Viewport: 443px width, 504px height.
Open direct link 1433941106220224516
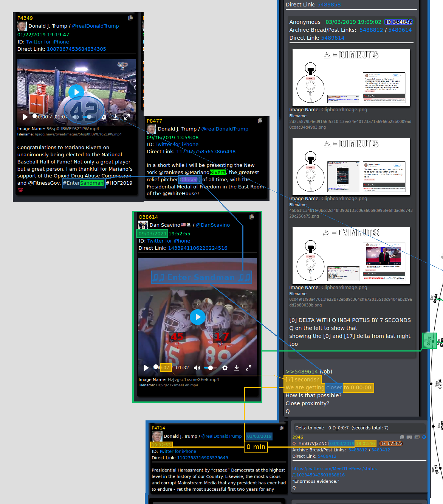click(198, 248)
